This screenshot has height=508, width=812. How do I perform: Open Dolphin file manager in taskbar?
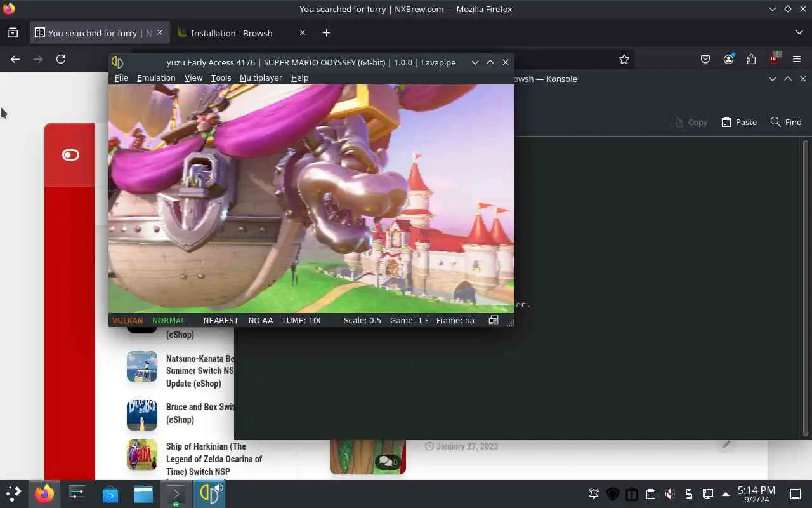click(143, 493)
